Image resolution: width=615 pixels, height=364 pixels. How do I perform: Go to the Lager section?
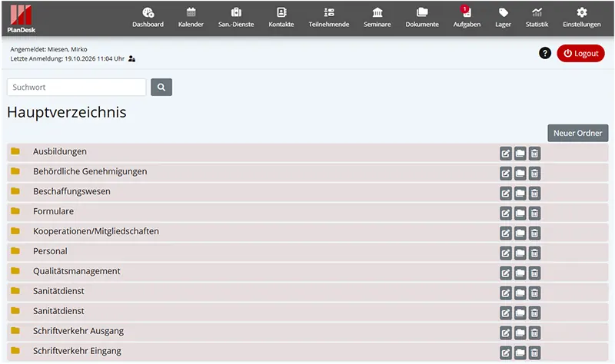tap(503, 18)
